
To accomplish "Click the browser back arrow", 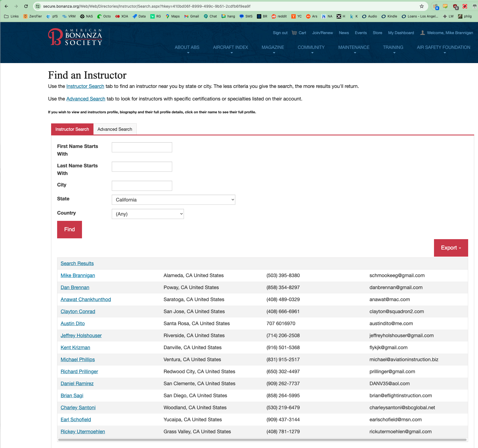I will [6, 6].
